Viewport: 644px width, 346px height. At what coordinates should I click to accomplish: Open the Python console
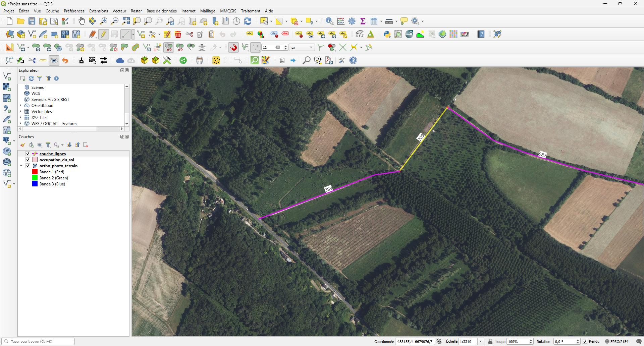point(387,34)
